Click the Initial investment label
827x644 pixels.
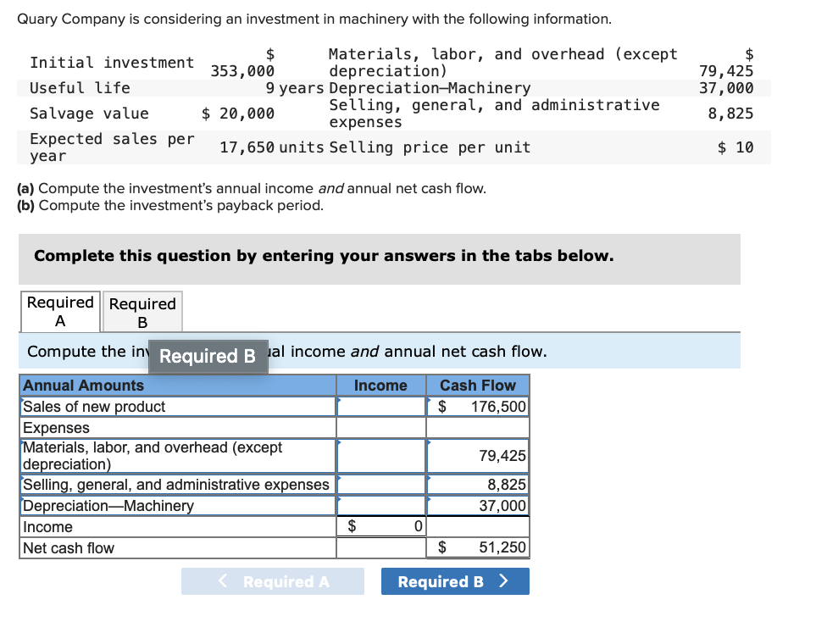click(112, 62)
